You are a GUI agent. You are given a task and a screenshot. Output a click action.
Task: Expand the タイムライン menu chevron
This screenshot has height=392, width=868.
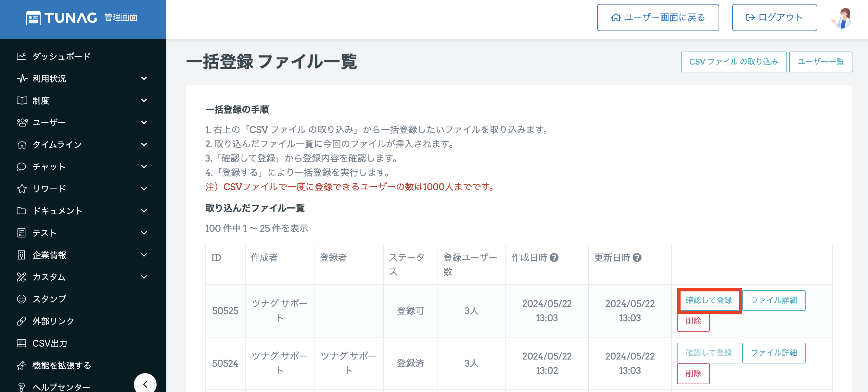(144, 144)
